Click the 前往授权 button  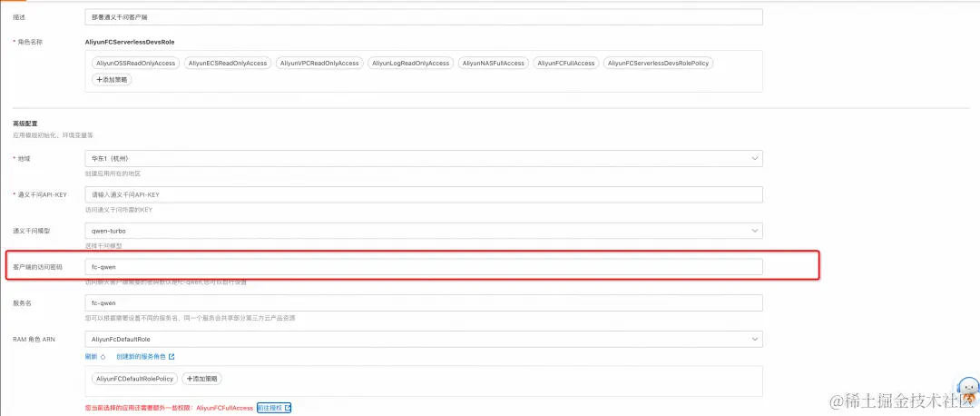pos(274,407)
